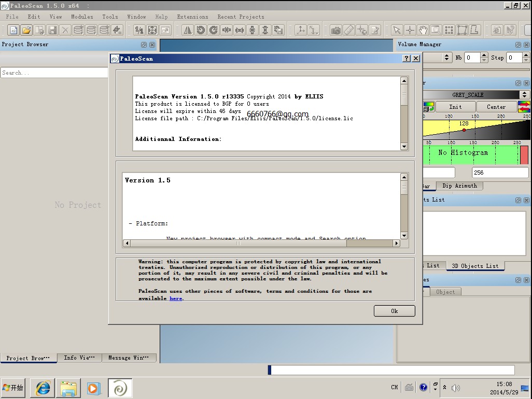Click the Init button
Image resolution: width=532 pixels, height=399 pixels.
coord(455,107)
